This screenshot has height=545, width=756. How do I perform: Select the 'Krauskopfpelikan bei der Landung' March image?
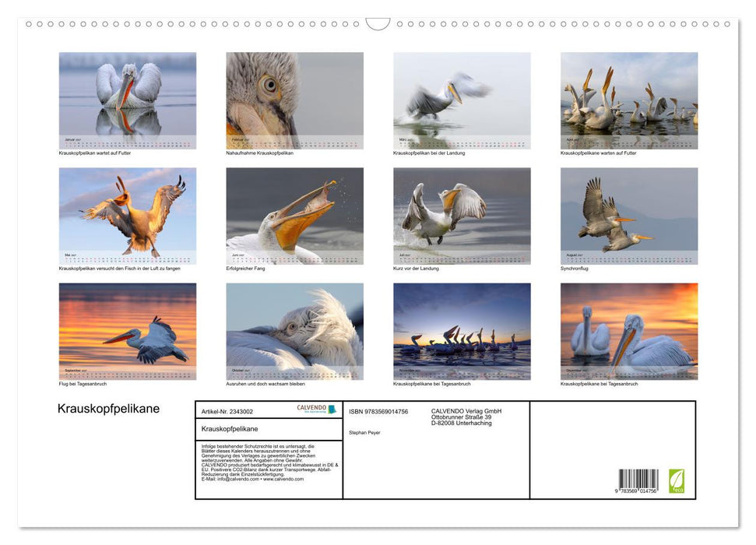click(462, 100)
